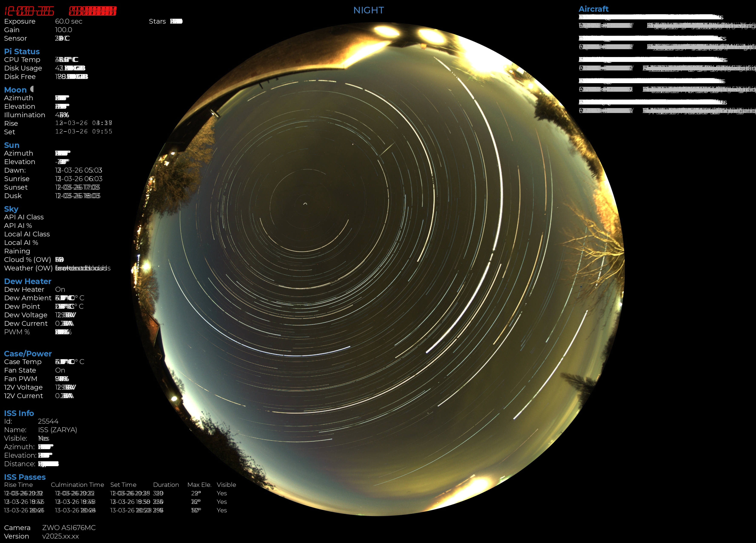Click the ISS Passes section heading
Image resolution: width=756 pixels, height=543 pixels.
coord(25,477)
